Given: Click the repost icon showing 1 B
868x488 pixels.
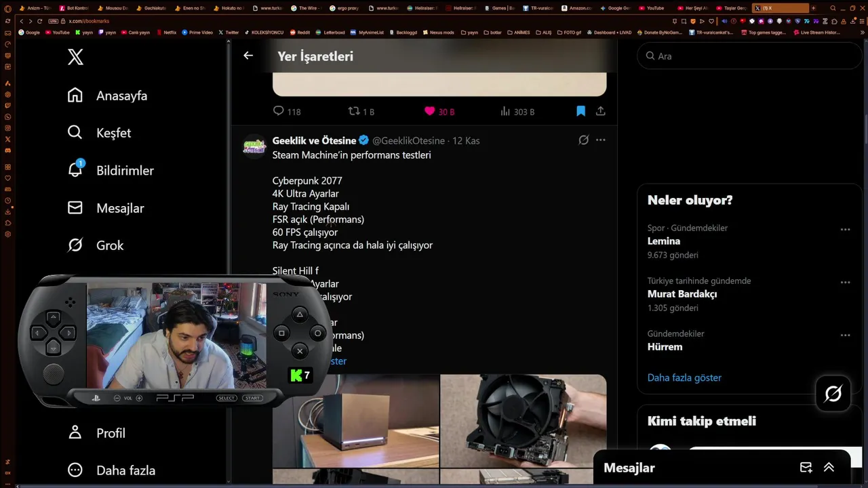Looking at the screenshot, I should click(354, 111).
